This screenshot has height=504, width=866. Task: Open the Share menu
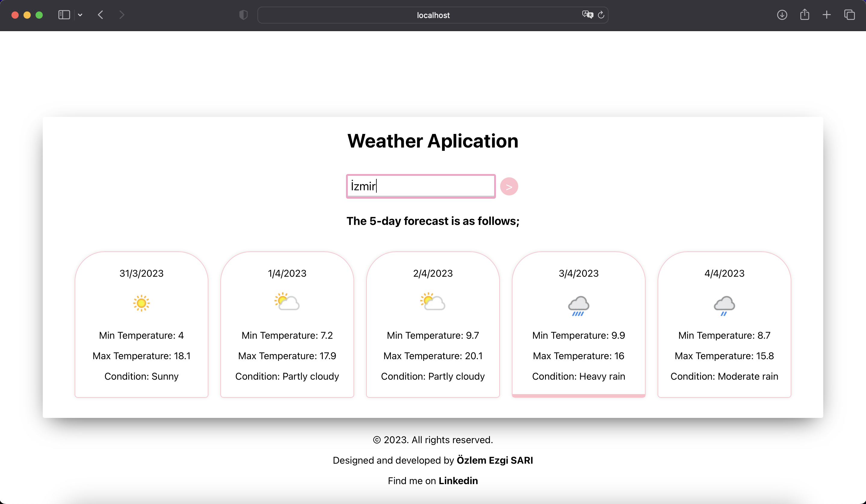coord(805,15)
